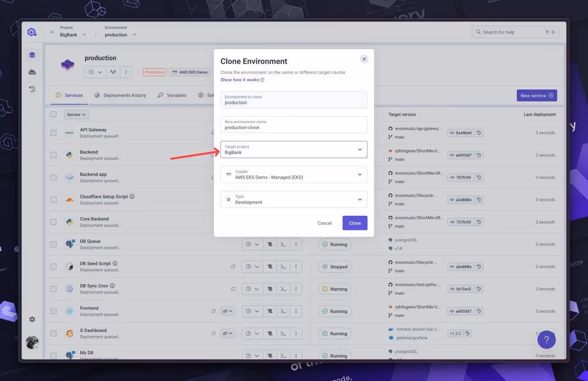The width and height of the screenshot is (588, 381).
Task: Open the history icon in sidebar
Action: (x=32, y=89)
